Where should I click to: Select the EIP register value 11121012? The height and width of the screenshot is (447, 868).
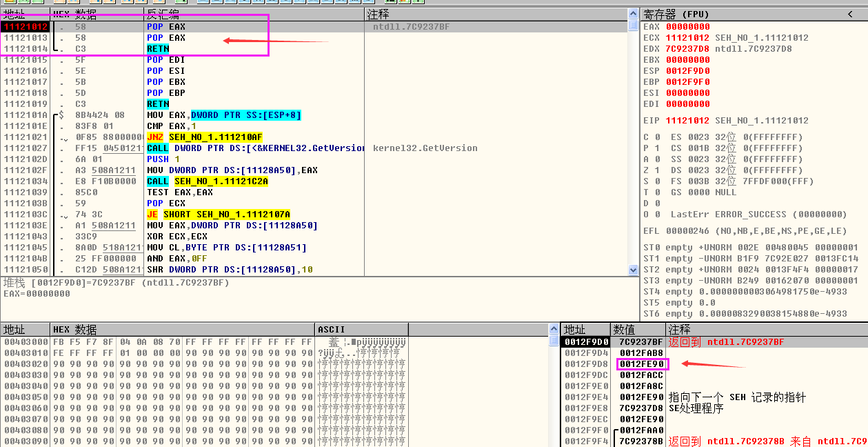point(687,121)
